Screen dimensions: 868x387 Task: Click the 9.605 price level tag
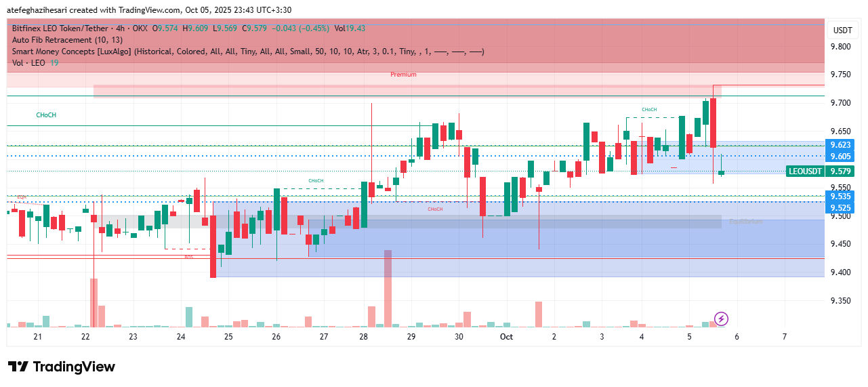842,157
